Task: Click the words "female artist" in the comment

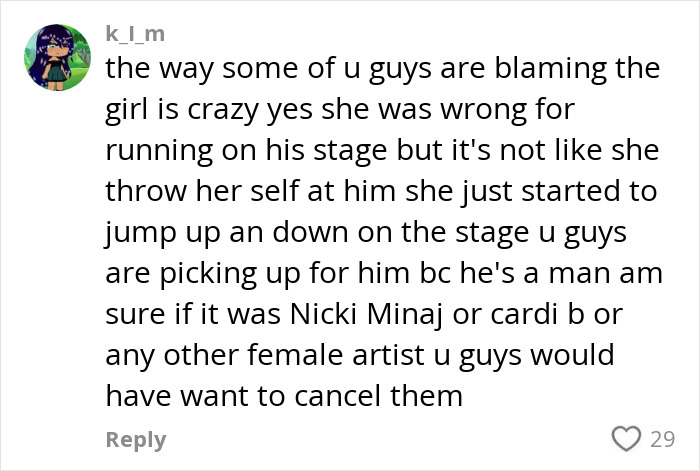Action: pyautogui.click(x=335, y=355)
